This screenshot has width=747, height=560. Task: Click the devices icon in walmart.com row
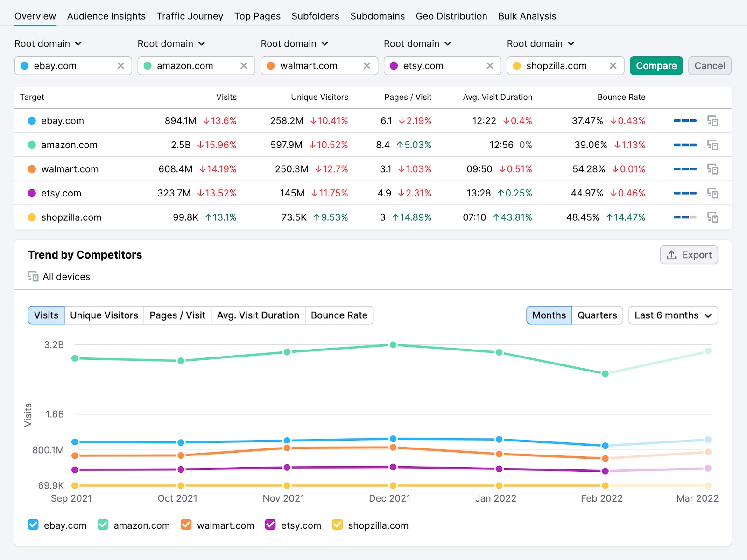tap(712, 169)
